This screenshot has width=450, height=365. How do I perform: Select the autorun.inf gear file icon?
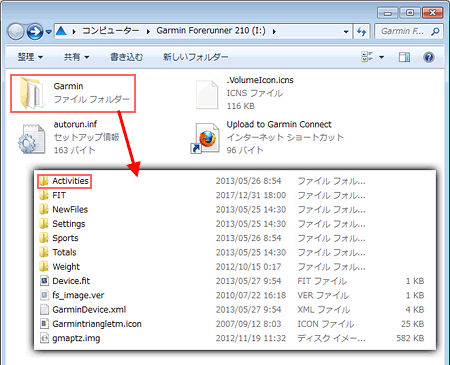(32, 138)
